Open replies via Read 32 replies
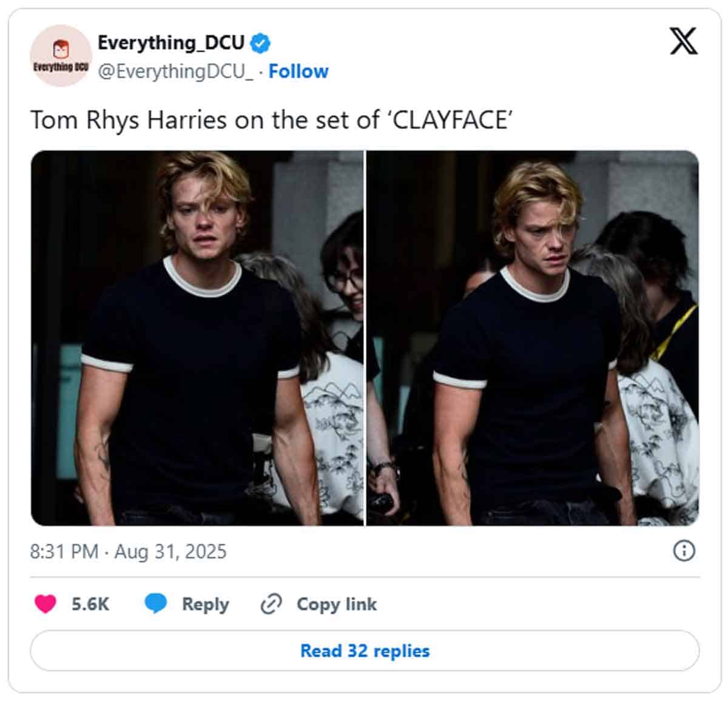 pos(363,651)
